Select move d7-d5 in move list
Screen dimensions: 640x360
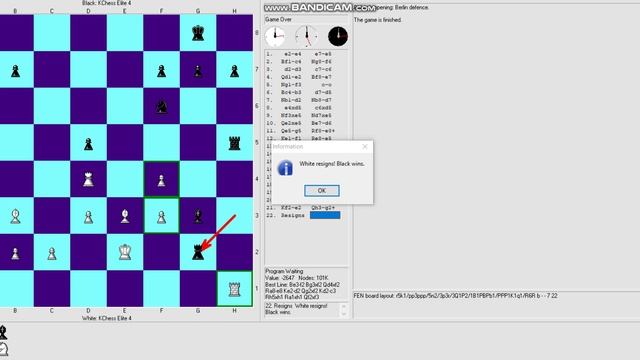pyautogui.click(x=323, y=93)
